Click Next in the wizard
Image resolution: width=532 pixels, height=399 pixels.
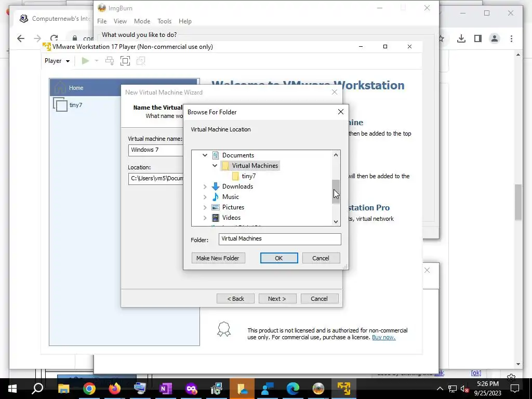pos(277,299)
